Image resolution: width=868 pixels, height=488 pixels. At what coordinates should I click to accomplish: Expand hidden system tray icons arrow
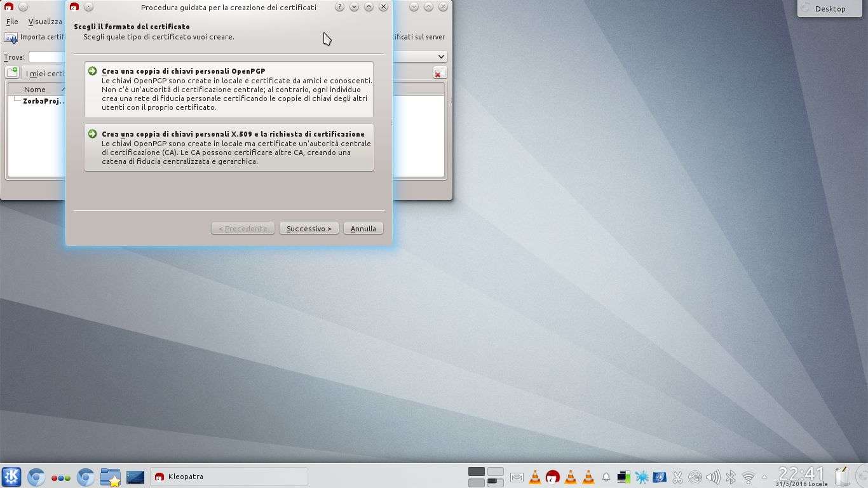coord(764,477)
